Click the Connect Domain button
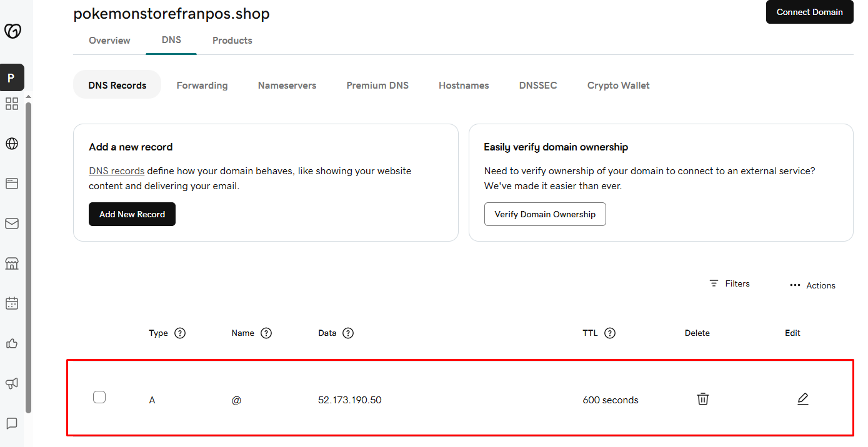The image size is (868, 447). [x=810, y=12]
